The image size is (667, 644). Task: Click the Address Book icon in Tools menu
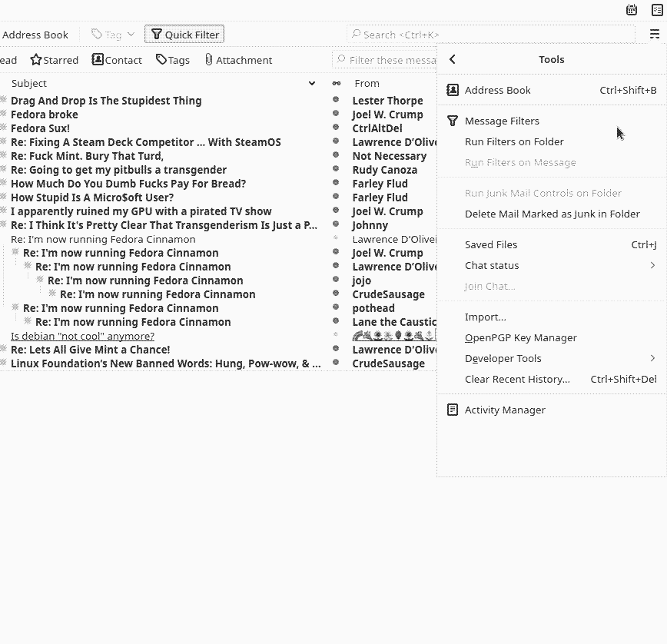click(x=452, y=90)
